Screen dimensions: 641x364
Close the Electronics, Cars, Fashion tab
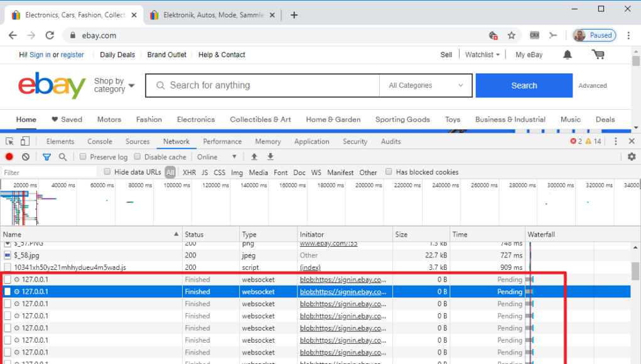pyautogui.click(x=134, y=16)
